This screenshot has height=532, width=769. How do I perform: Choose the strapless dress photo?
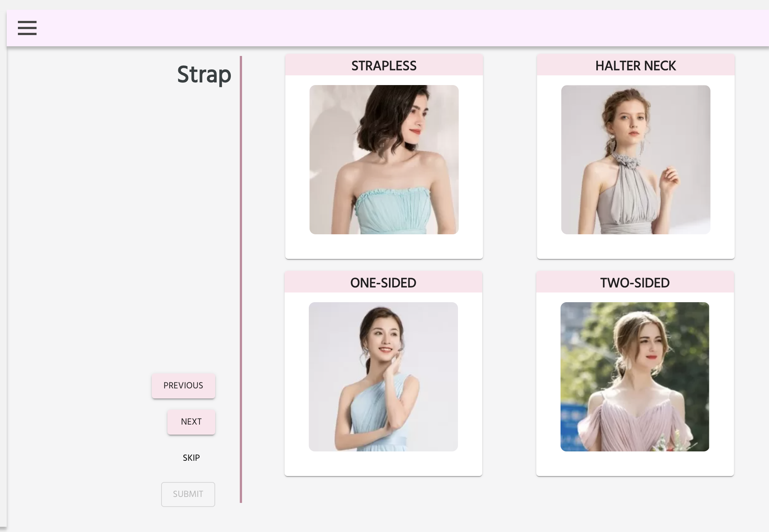[384, 160]
